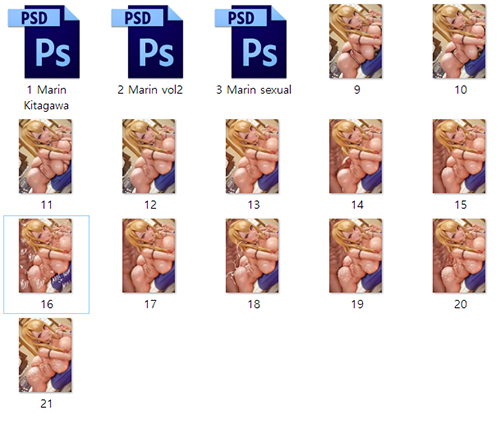Select the image file numbered 14
500x429 pixels.
356,156
